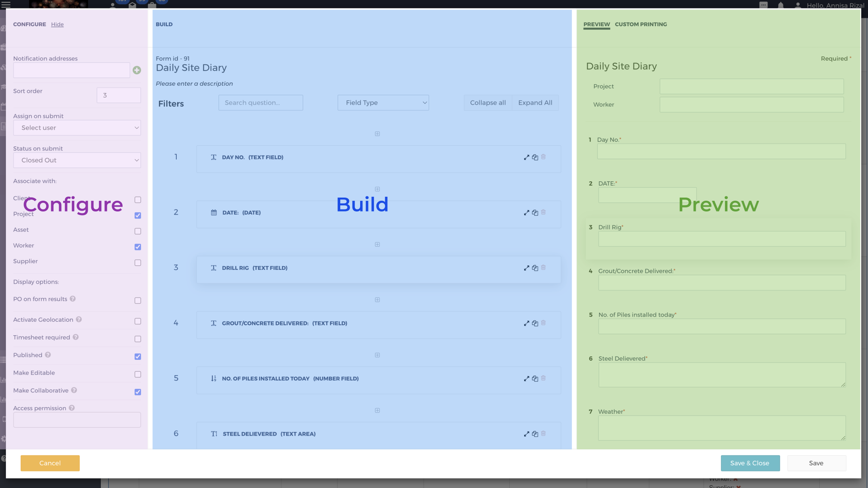This screenshot has width=868, height=488.
Task: Click the Collapse all button
Action: pyautogui.click(x=488, y=102)
